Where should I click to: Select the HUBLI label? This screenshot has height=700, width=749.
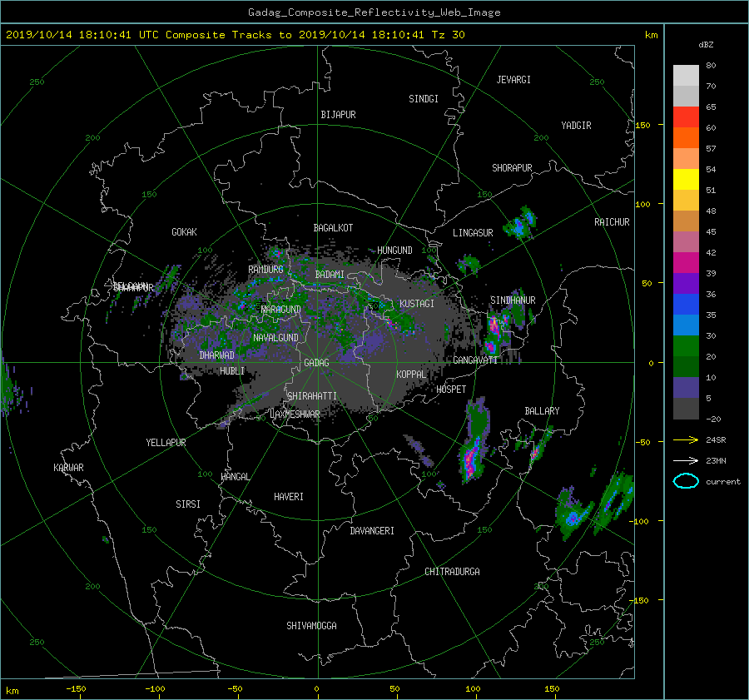click(x=232, y=370)
